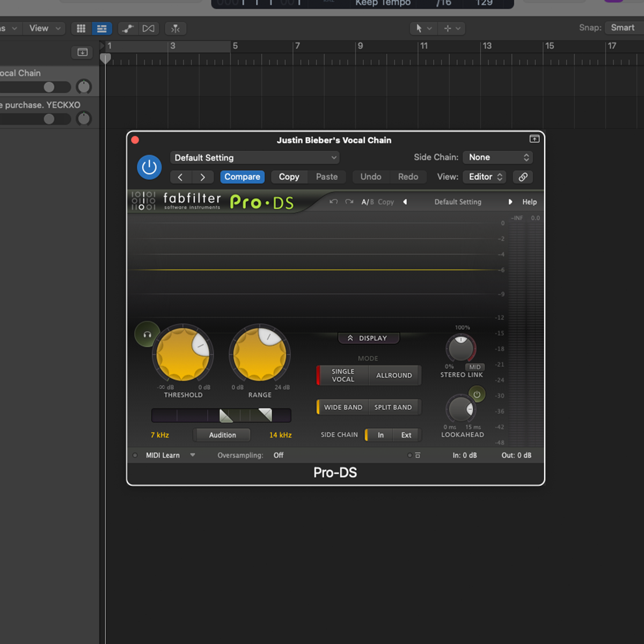Open the View menu in tracks area

pyautogui.click(x=44, y=28)
